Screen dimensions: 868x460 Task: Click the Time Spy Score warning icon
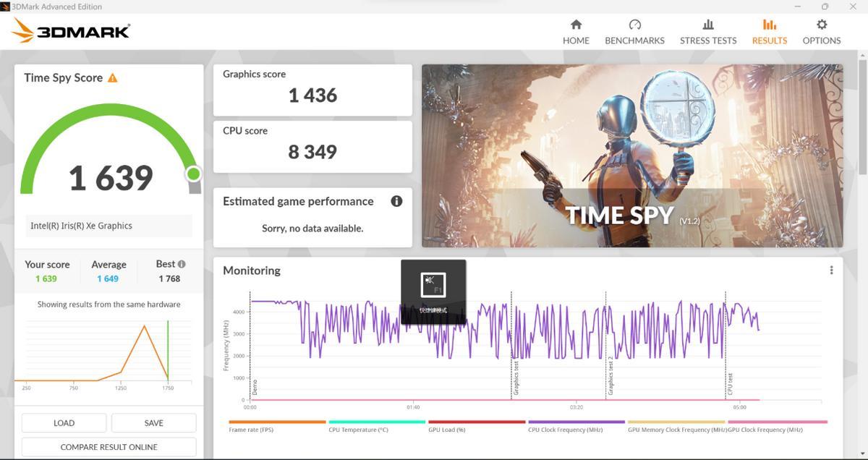112,77
